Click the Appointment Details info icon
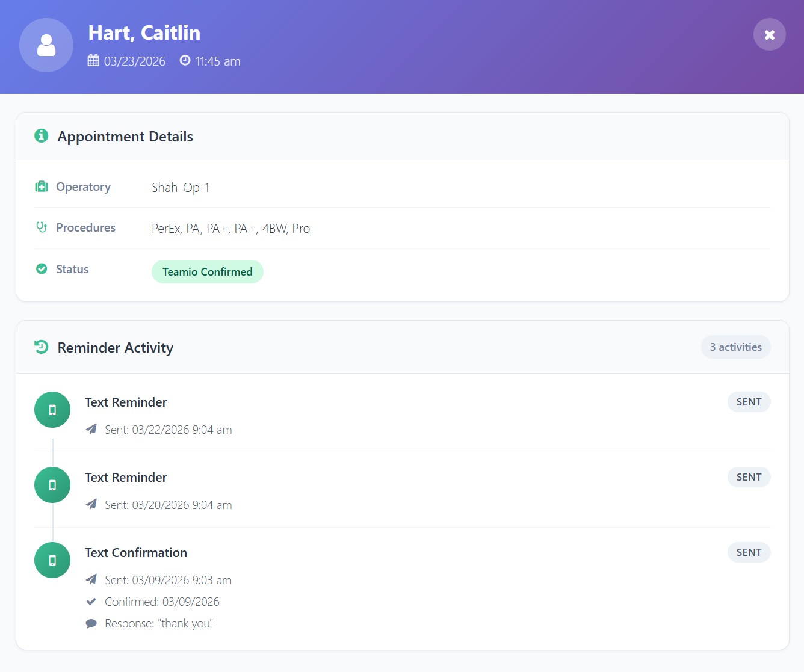 (x=41, y=136)
